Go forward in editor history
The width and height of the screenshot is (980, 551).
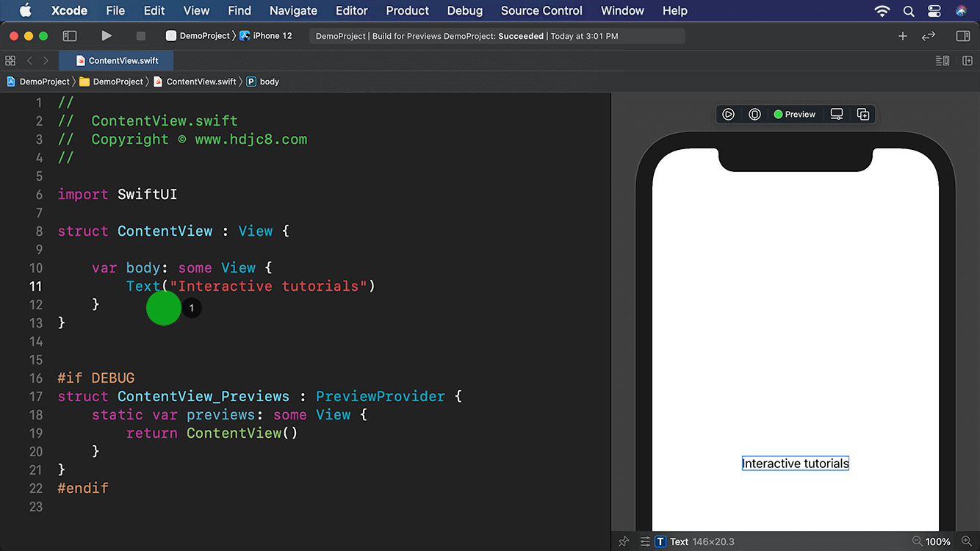tap(46, 61)
